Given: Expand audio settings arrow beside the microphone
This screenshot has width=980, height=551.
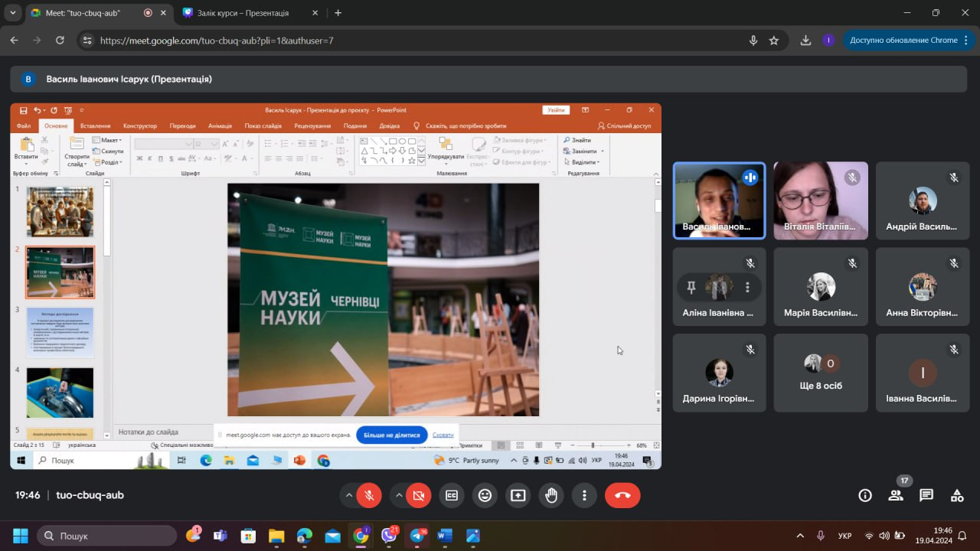Looking at the screenshot, I should pos(349,495).
